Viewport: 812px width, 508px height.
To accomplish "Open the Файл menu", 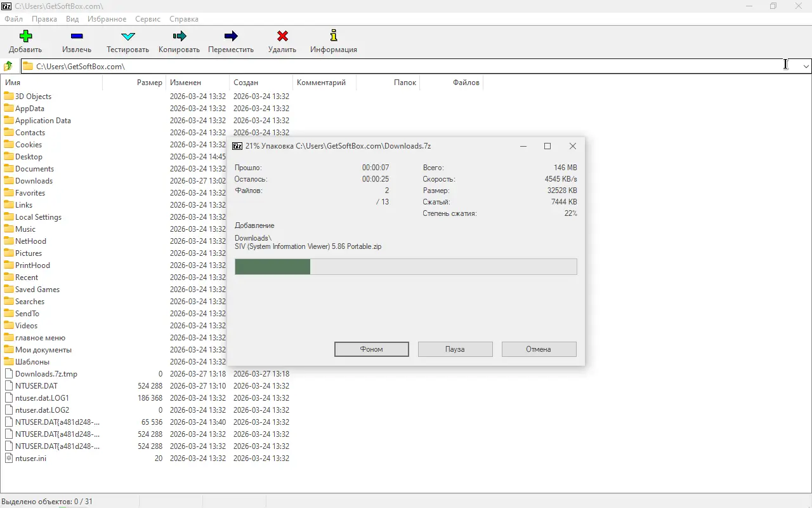I will pyautogui.click(x=13, y=19).
